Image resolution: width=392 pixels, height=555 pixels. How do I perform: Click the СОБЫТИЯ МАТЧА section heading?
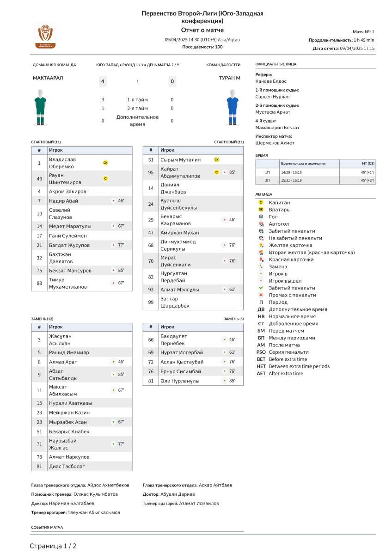47,527
